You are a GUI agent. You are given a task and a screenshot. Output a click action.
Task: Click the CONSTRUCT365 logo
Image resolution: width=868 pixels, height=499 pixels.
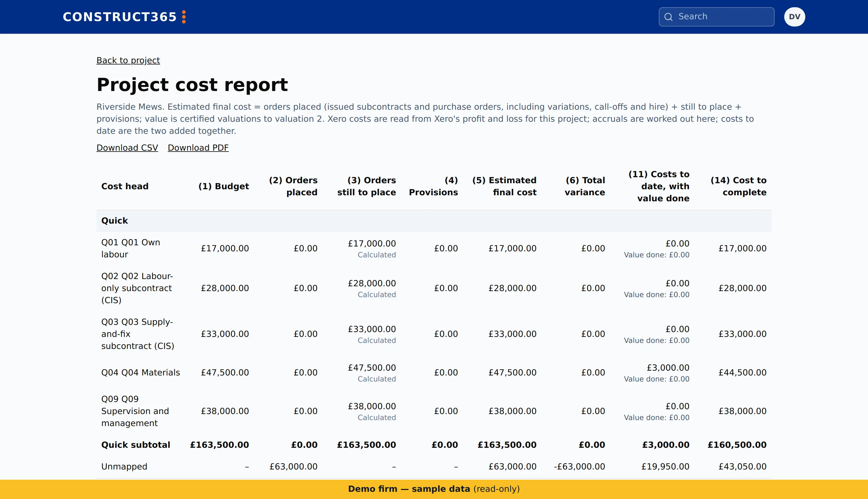(x=124, y=17)
